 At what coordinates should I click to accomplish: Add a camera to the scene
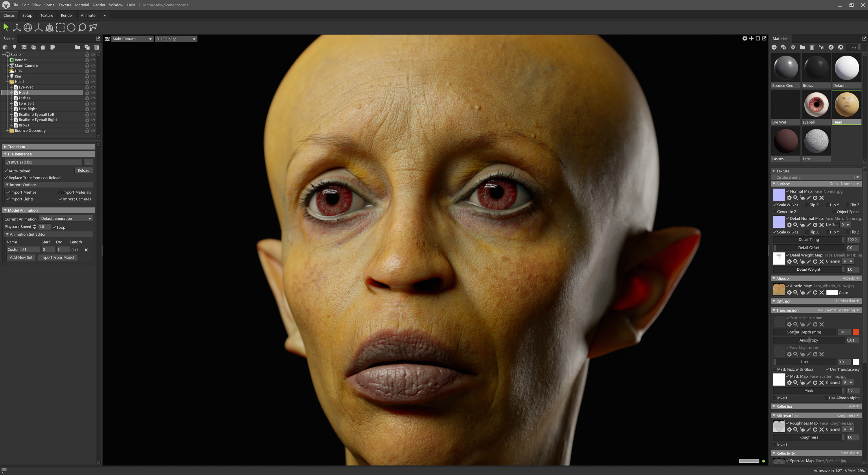pos(24,47)
